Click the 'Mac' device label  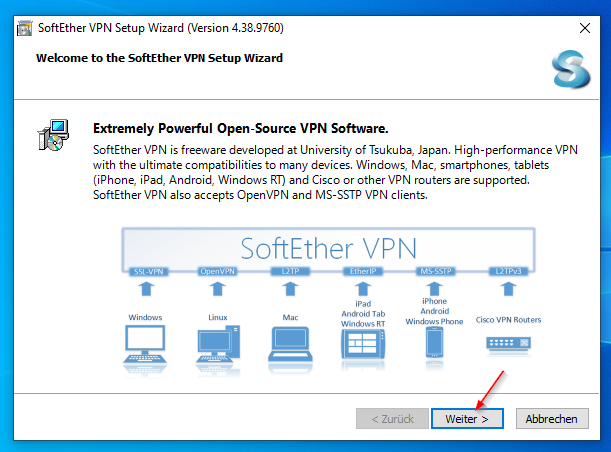click(x=290, y=317)
